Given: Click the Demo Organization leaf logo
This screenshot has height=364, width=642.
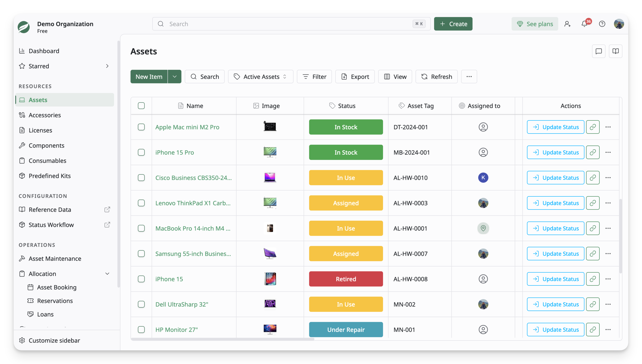Looking at the screenshot, I should (x=24, y=27).
